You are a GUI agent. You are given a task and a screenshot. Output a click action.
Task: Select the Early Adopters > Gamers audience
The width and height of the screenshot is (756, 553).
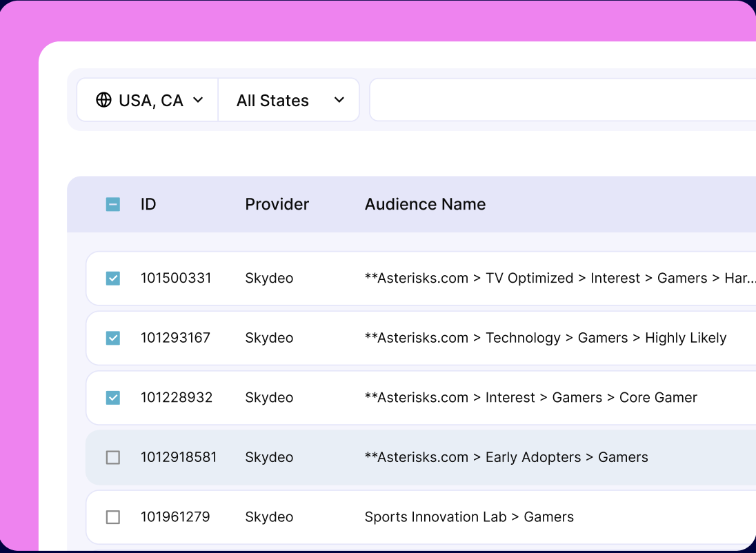coord(506,457)
